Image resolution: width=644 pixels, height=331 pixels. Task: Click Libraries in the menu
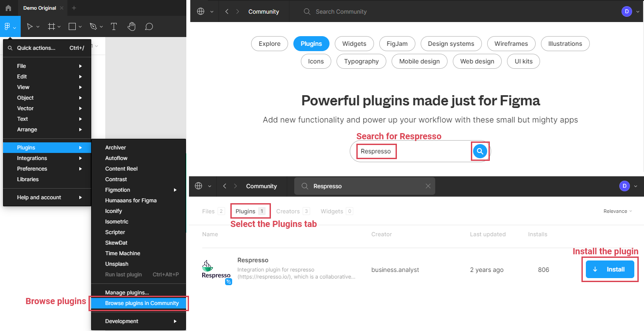[47, 179]
